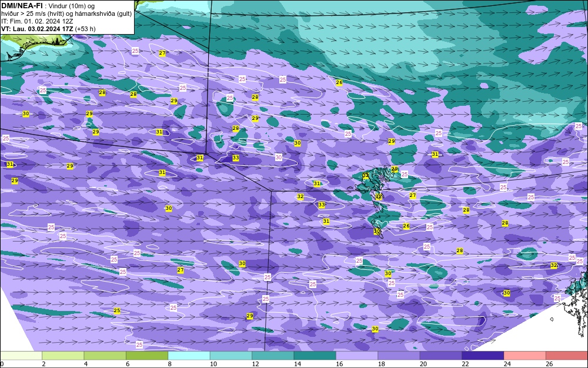Pick the light lavender 16–18 legend swatch
This screenshot has height=368, width=588.
click(357, 356)
